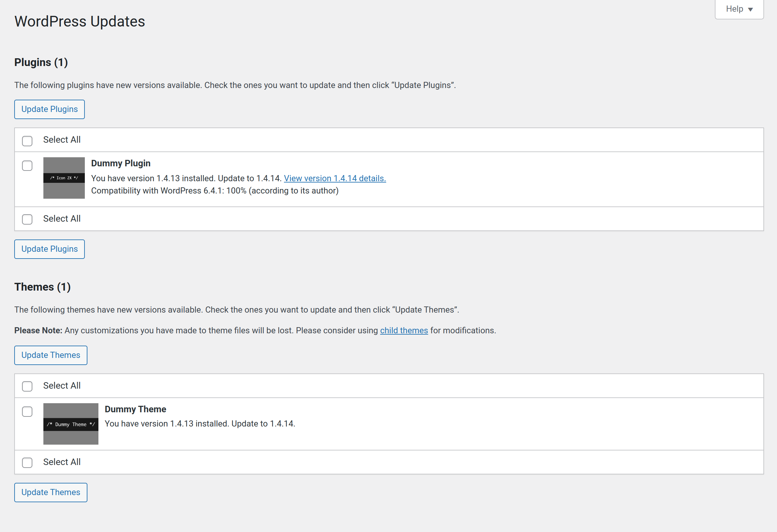The height and width of the screenshot is (532, 777).
Task: Click the Dummy Plugin icon thumbnail
Action: click(x=64, y=178)
